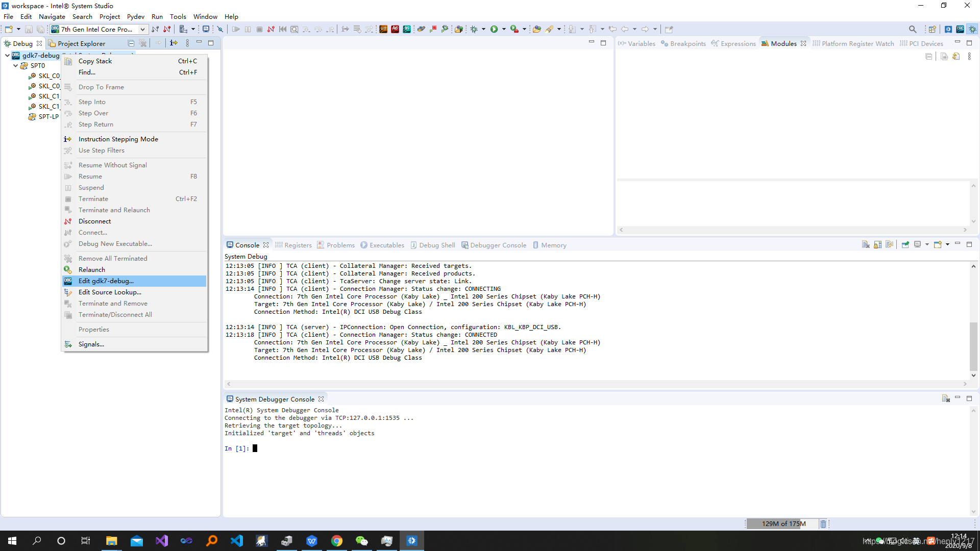Open the Debug launch dropdown arrow
This screenshot has height=551, width=980.
tap(483, 29)
